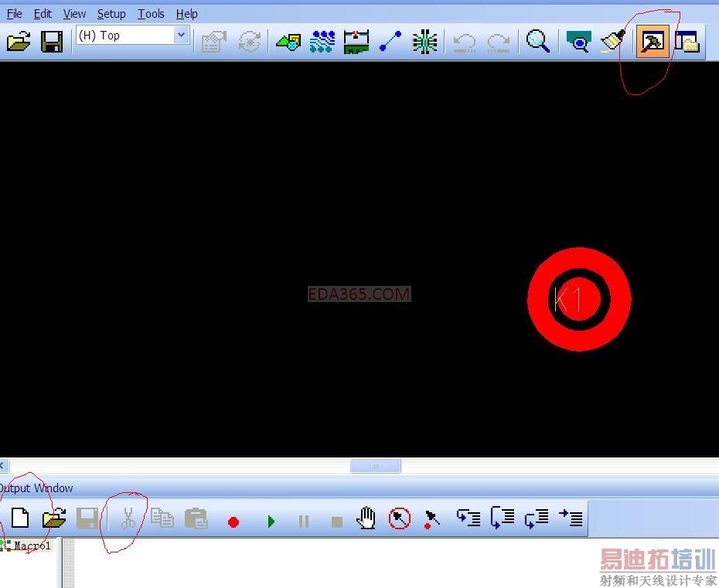Click the green board dimension toolbar icon
The image size is (719, 588).
pos(356,42)
